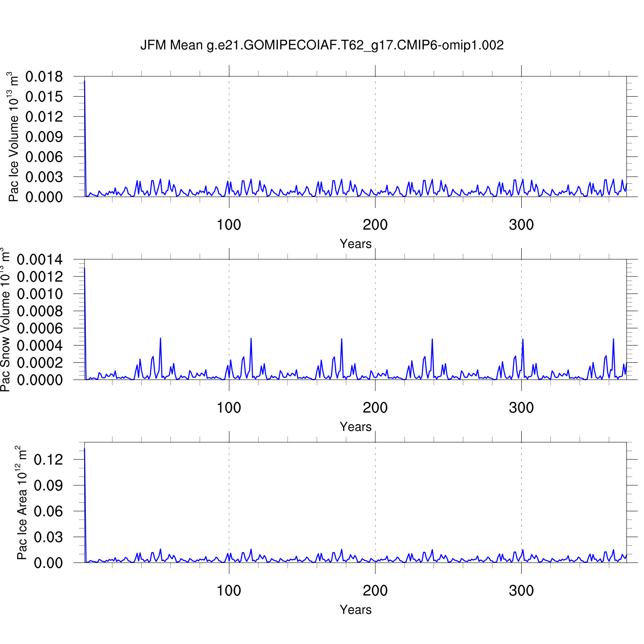Click the Pac Ice Volume y-axis label
Viewport: 644px width, 644px height.
click(14, 137)
